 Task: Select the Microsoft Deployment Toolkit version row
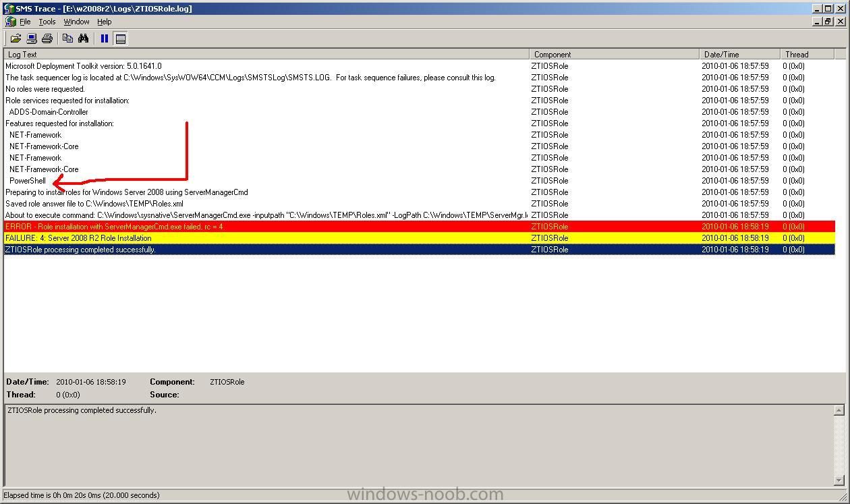(420, 66)
